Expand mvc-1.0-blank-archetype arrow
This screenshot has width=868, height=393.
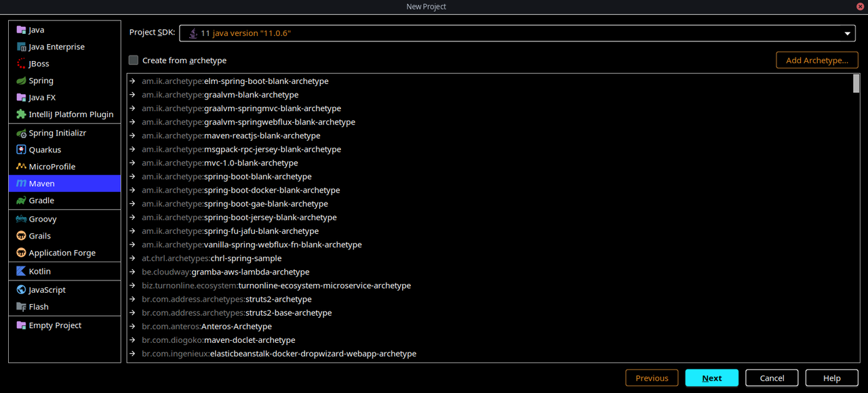(x=133, y=163)
